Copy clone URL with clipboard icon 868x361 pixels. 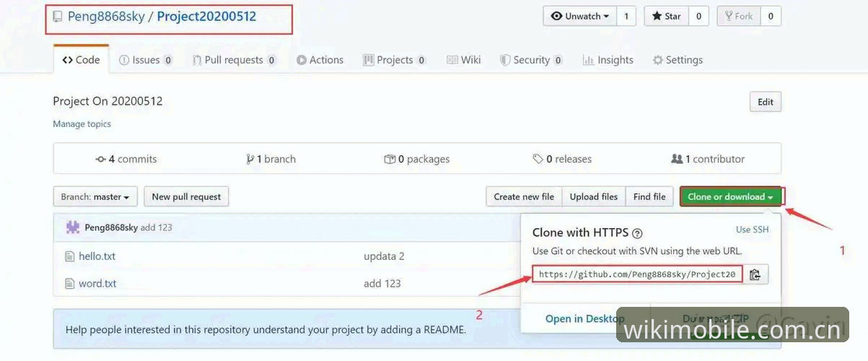tap(755, 274)
